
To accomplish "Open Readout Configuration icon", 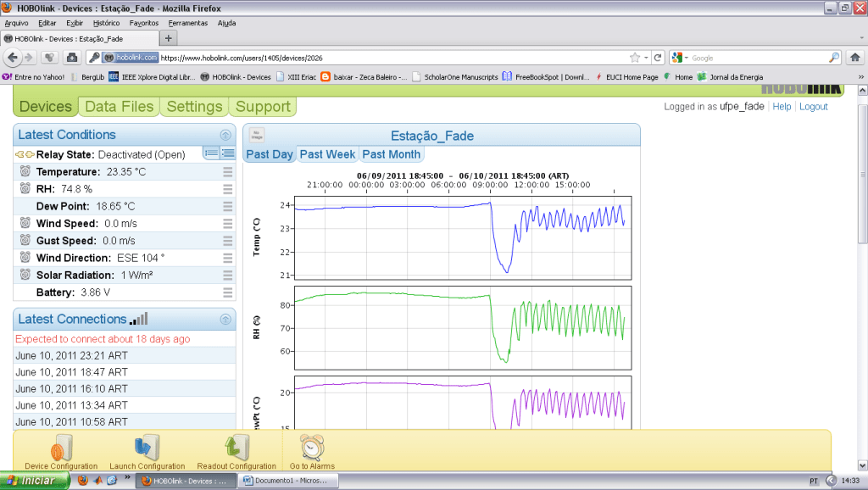I will tap(236, 448).
